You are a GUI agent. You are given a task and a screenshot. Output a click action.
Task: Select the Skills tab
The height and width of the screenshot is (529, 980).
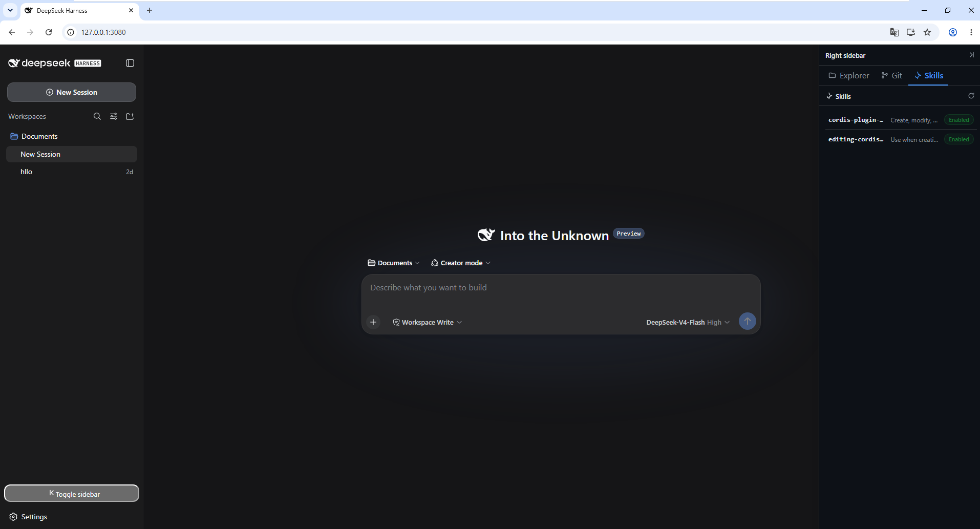tap(928, 75)
